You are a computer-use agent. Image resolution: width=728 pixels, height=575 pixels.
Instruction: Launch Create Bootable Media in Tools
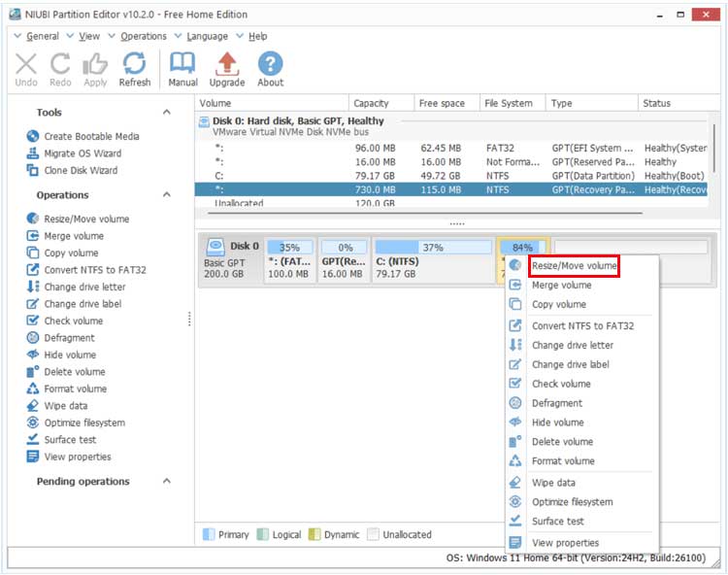click(91, 137)
